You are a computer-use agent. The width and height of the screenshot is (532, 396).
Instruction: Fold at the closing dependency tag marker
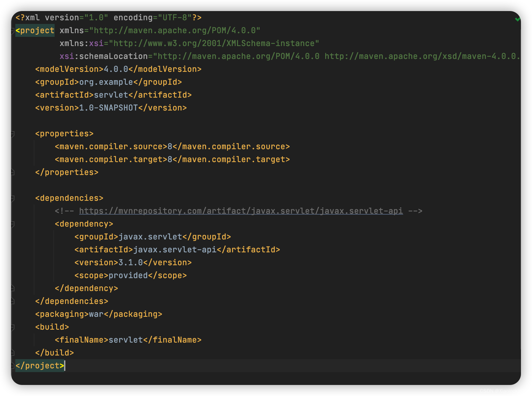pos(13,289)
